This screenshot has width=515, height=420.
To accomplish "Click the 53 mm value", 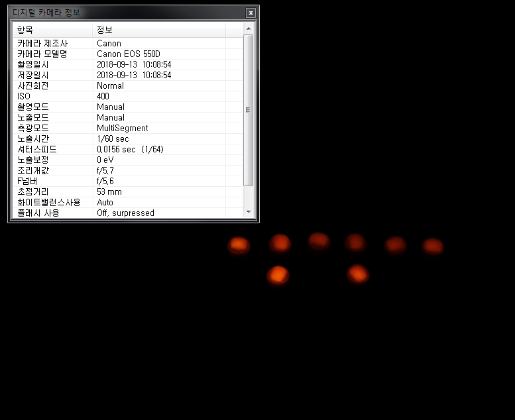I will pos(109,191).
